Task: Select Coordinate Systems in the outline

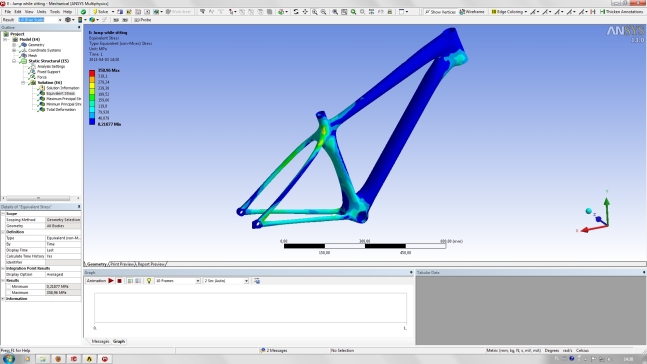Action: point(44,50)
